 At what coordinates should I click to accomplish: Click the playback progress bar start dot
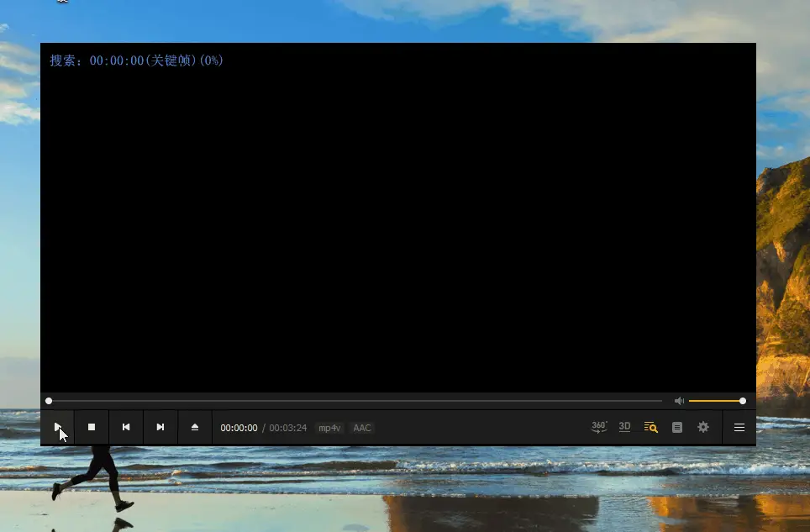pyautogui.click(x=49, y=401)
